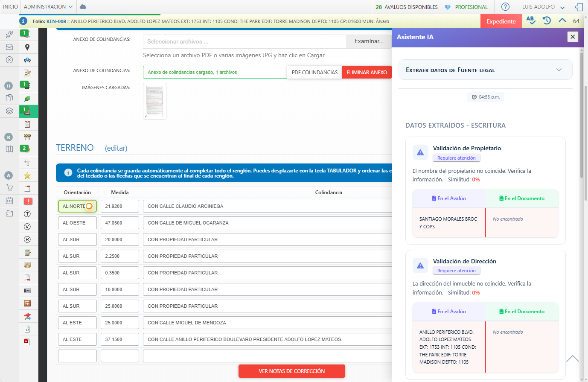
Task: Click the green leaf icon
Action: click(27, 99)
